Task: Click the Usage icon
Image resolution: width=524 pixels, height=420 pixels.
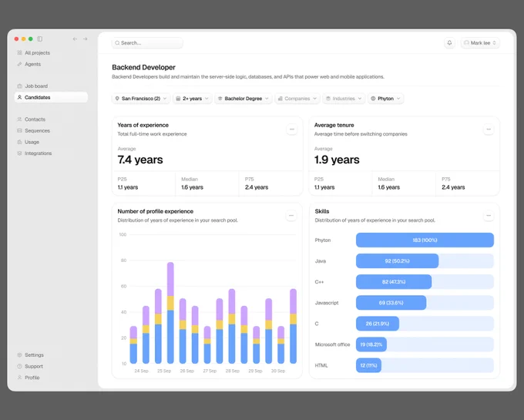Action: [19, 142]
